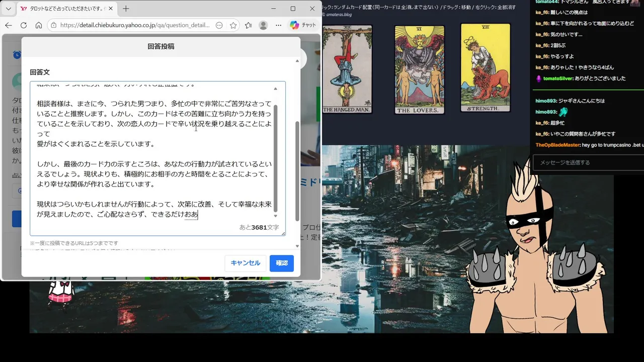Click the text area scroll-down arrow
Screen dimensions: 644x362
(275, 216)
